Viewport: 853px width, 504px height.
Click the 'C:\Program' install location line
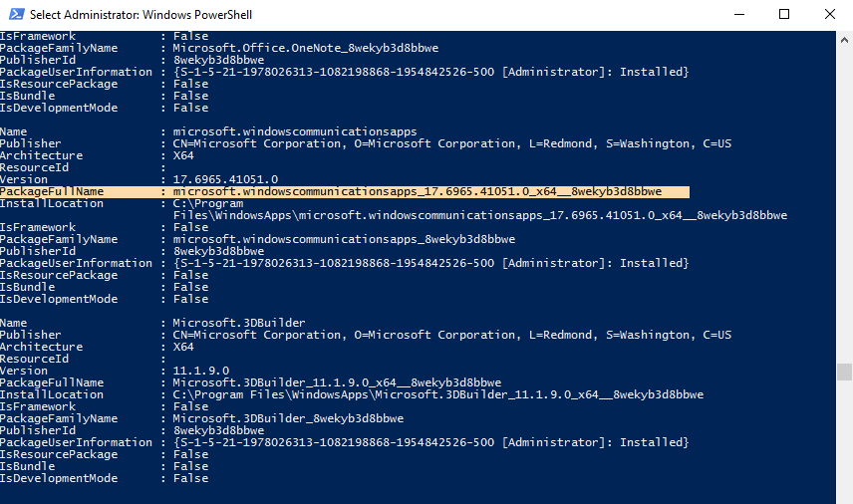208,203
